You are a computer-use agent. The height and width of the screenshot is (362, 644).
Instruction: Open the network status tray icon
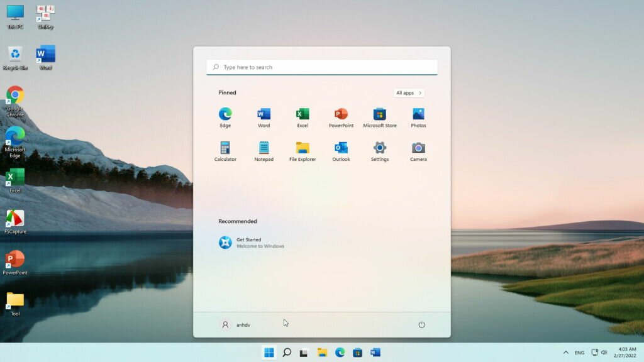[594, 353]
